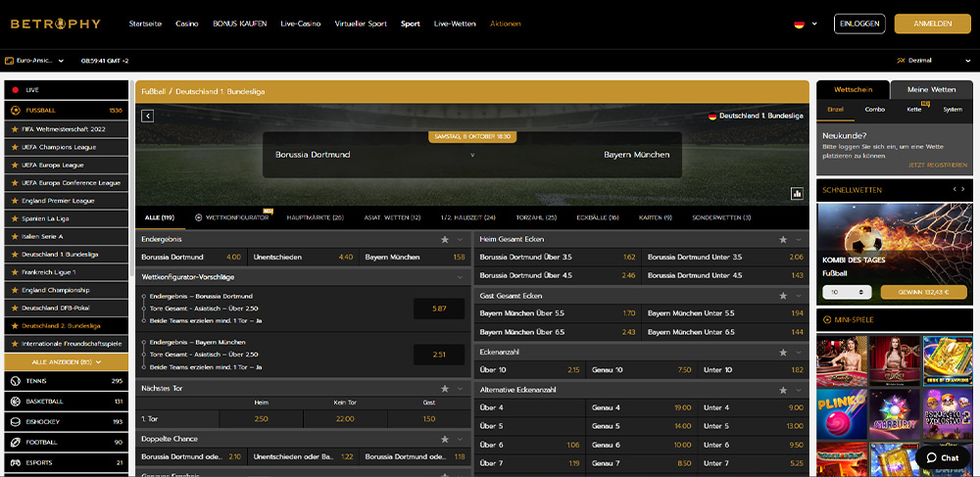Favorite star next to Spanien La Liga
This screenshot has height=477, width=980.
15,219
